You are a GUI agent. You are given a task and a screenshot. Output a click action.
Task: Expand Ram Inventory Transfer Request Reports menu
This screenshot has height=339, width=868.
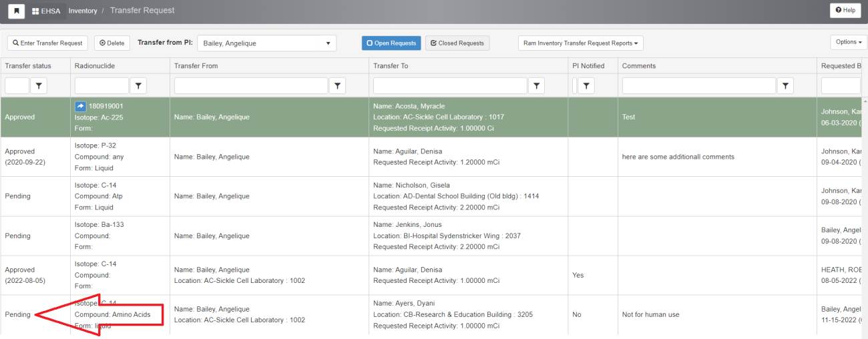(580, 43)
